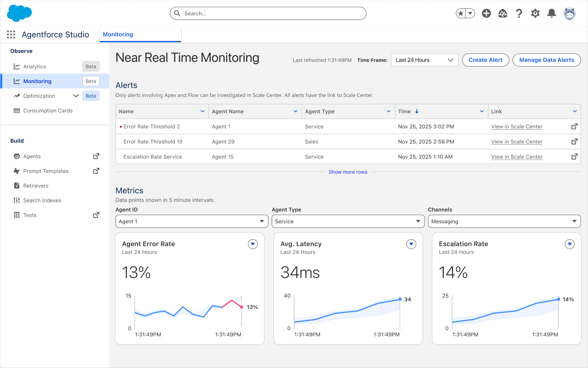Toggle the favorites star in the header
Image resolution: width=588 pixels, height=368 pixels.
[460, 13]
